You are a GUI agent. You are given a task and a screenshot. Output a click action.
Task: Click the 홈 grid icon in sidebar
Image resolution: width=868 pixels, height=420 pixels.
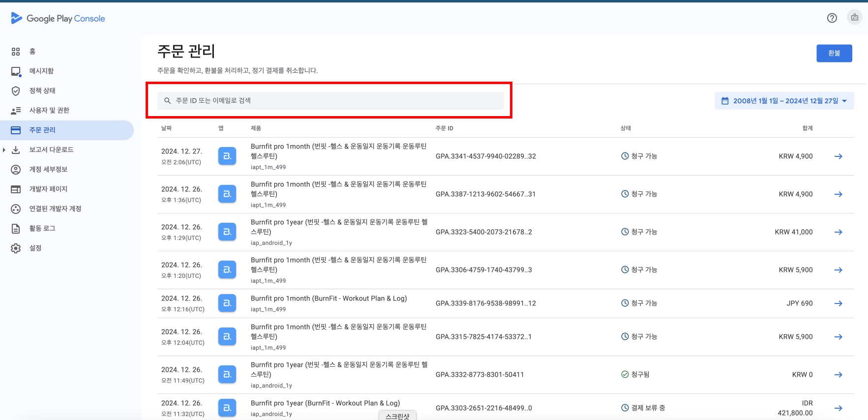[16, 52]
